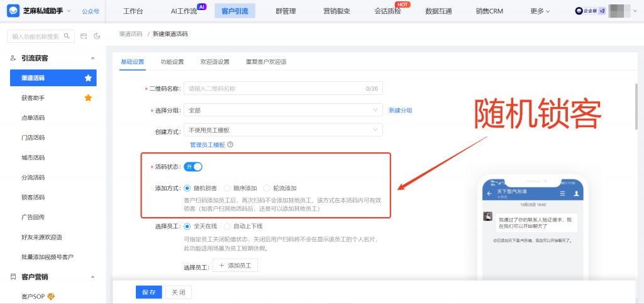Screen dimensions: 644x304
Task: Collapse the 引流获客 sidebar section
Action: tap(92, 59)
